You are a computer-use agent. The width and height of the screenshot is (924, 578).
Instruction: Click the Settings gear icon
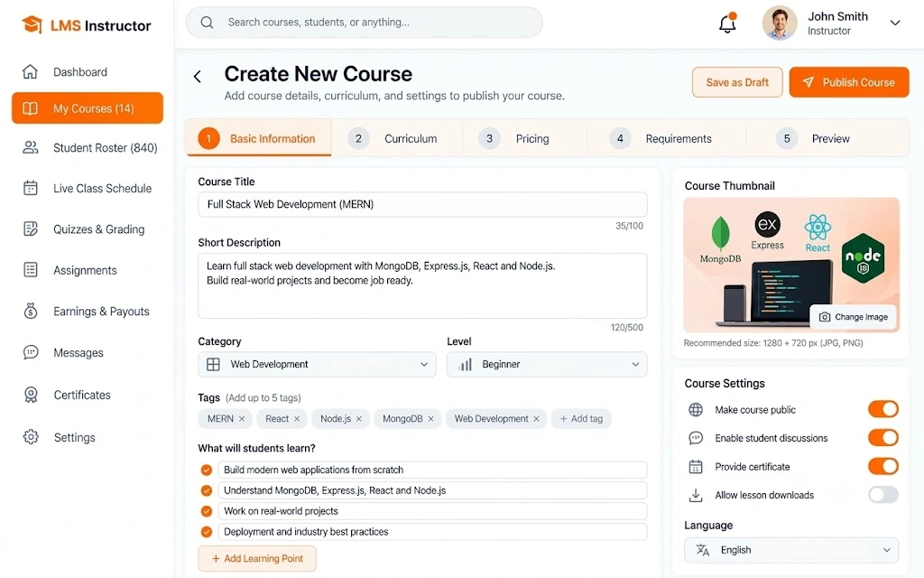31,437
